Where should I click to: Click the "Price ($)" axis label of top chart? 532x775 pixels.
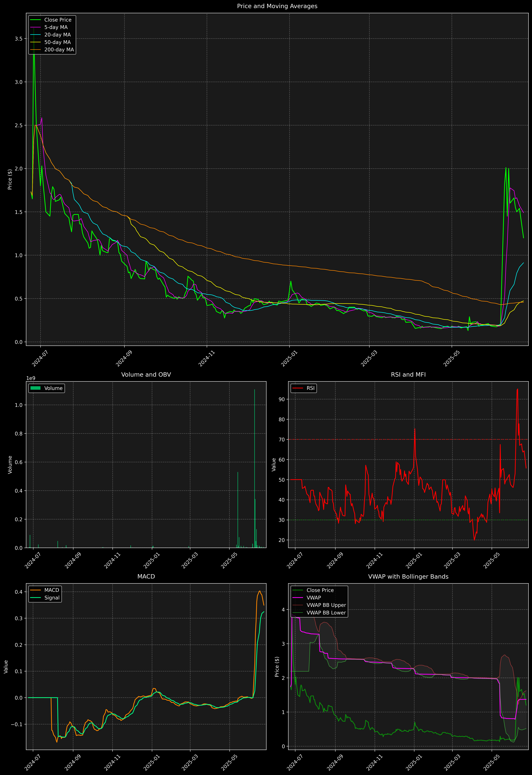(10, 179)
